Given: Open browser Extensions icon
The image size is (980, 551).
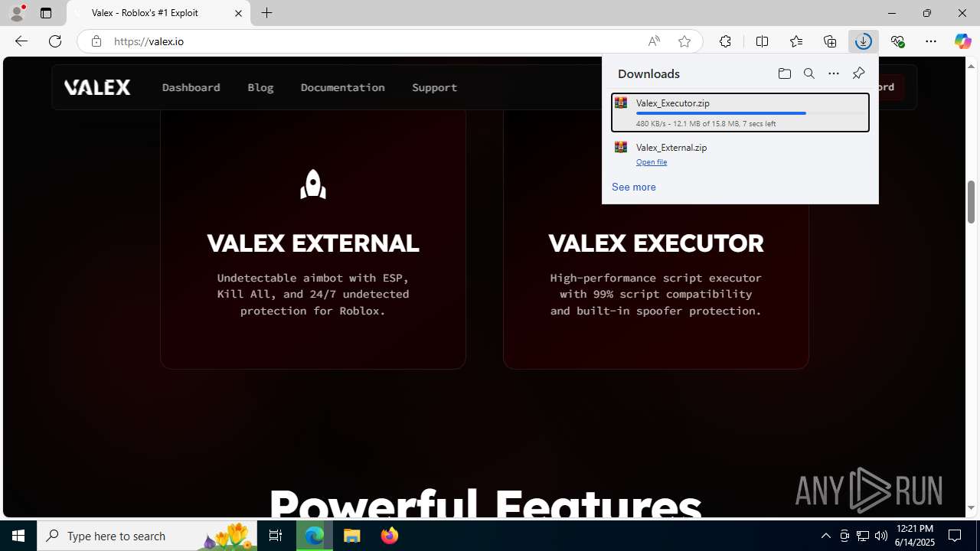Looking at the screenshot, I should point(725,41).
